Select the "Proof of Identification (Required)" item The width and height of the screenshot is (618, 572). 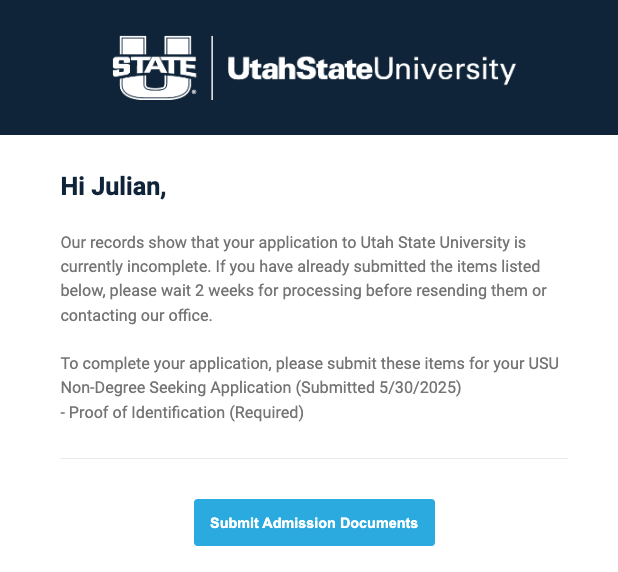point(184,411)
